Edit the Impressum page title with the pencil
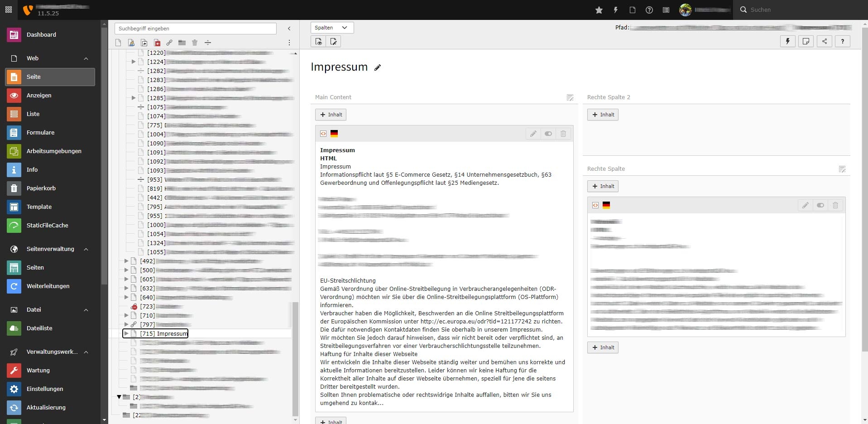Screen dimensions: 868x424 378,67
